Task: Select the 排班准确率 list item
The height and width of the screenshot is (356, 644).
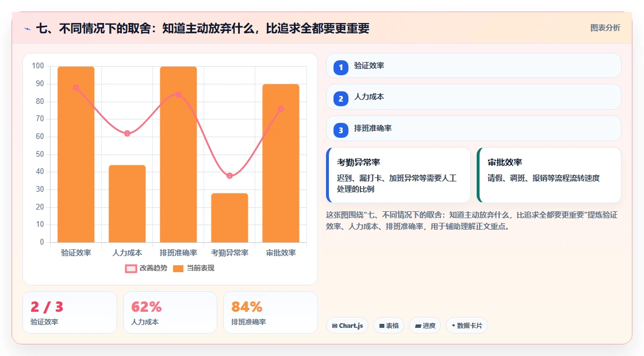Action: 474,129
